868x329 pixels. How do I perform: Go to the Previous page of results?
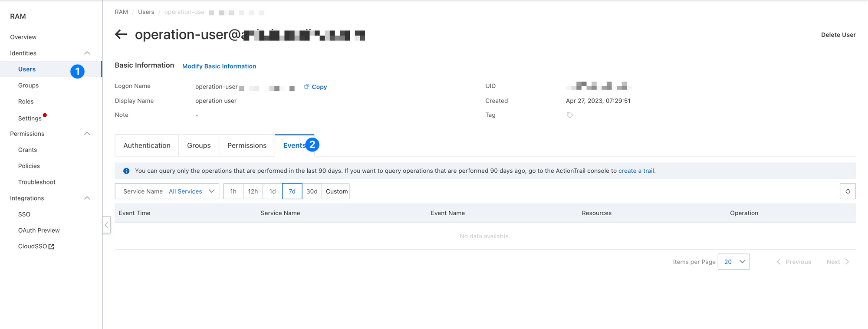click(x=794, y=262)
